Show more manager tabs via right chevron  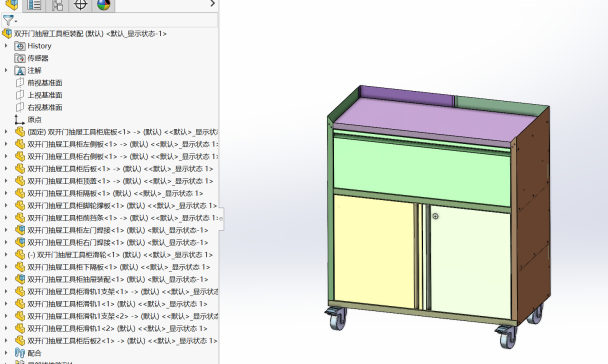pos(212,3)
